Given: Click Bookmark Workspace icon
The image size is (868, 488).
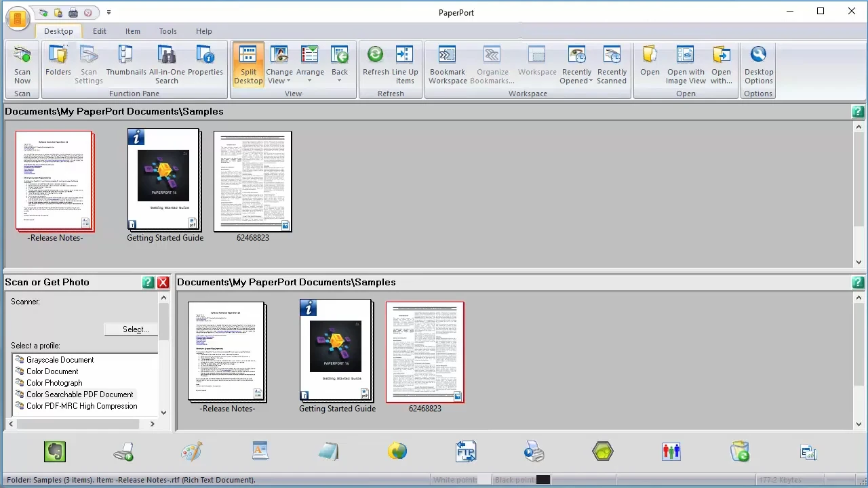Looking at the screenshot, I should click(448, 64).
